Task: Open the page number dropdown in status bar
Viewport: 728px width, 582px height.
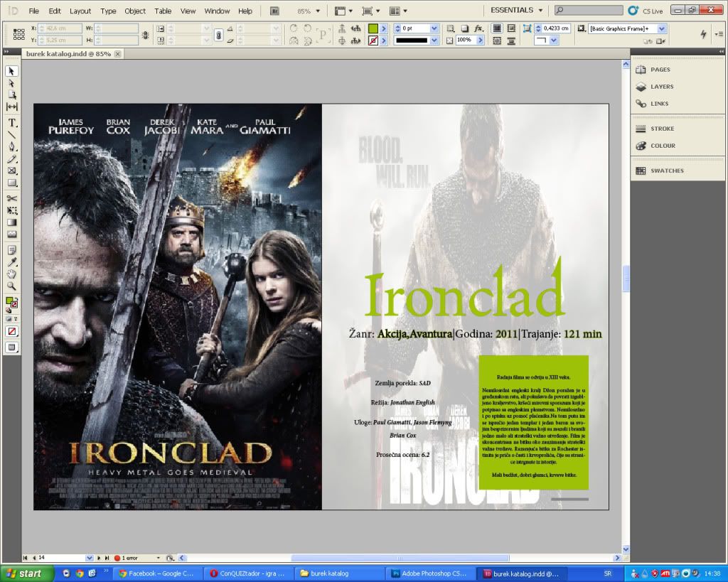Action: click(x=89, y=558)
